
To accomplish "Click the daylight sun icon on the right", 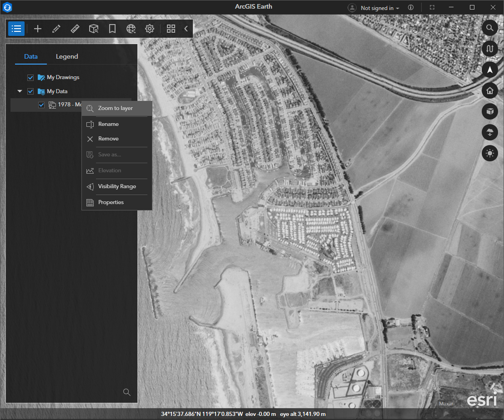I will coord(490,153).
